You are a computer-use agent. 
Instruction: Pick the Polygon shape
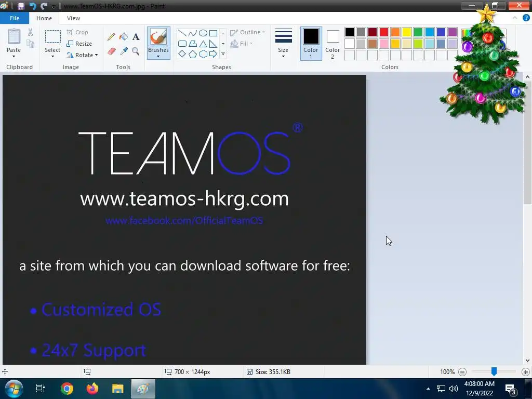(192, 44)
